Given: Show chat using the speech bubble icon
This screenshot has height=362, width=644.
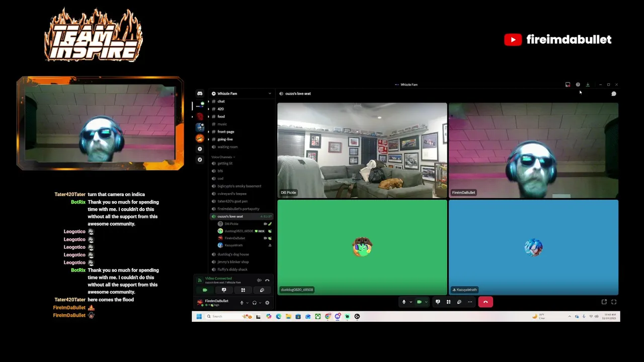Looking at the screenshot, I should pyautogui.click(x=613, y=94).
